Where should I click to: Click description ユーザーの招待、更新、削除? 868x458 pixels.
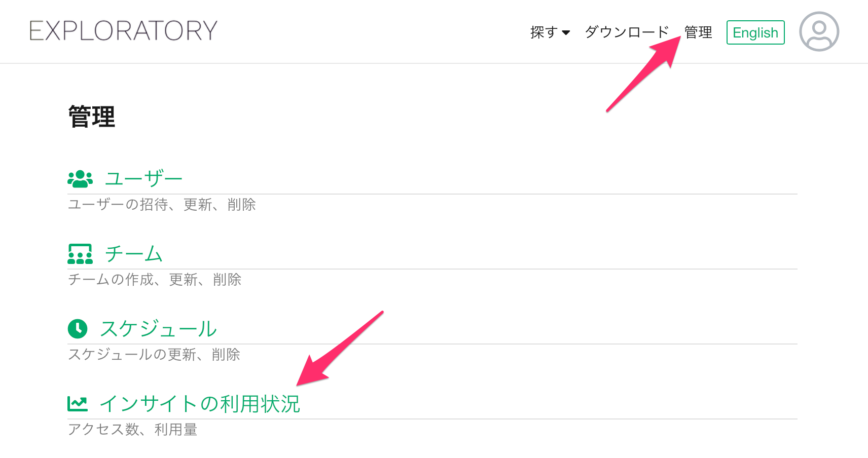click(x=162, y=205)
